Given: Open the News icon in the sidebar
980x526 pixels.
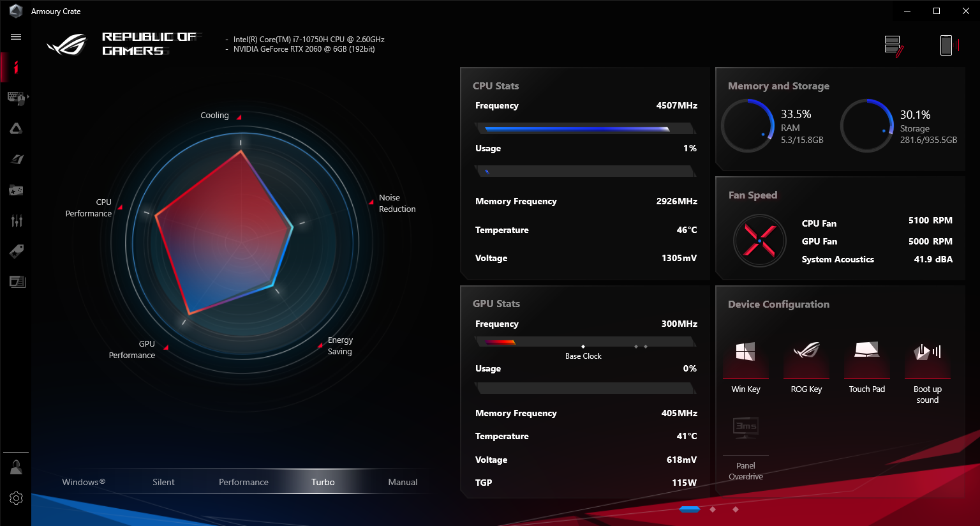Looking at the screenshot, I should pyautogui.click(x=17, y=282).
